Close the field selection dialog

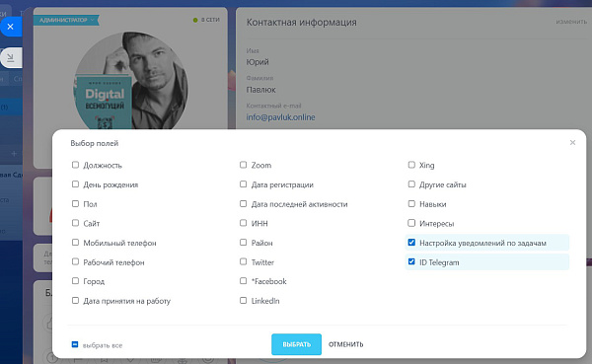[x=572, y=142]
